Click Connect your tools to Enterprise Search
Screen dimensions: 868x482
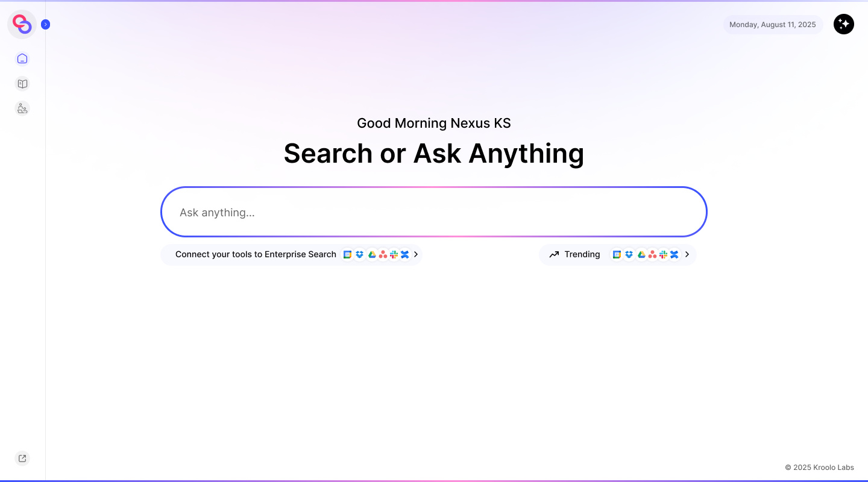[256, 254]
